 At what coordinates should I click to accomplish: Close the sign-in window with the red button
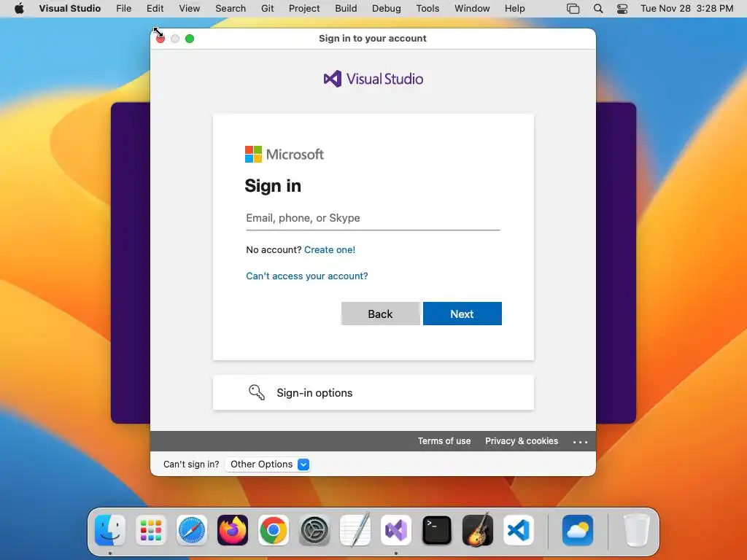[x=160, y=39]
